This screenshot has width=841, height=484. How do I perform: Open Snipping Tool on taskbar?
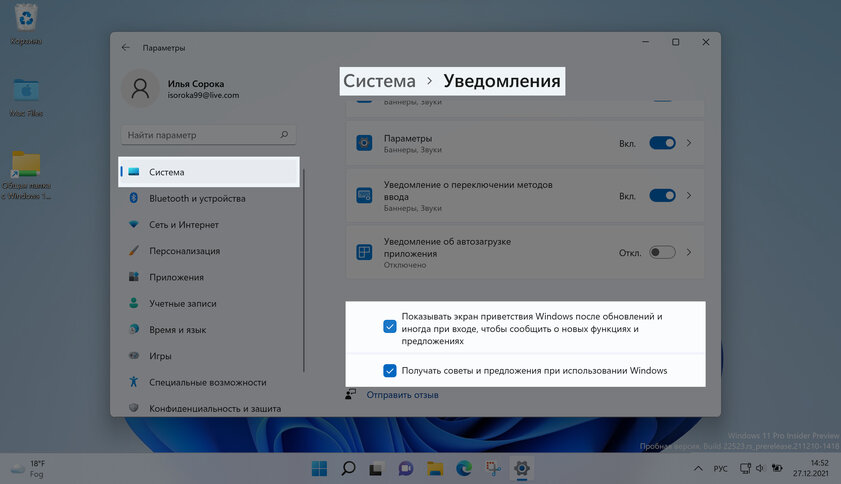point(493,468)
